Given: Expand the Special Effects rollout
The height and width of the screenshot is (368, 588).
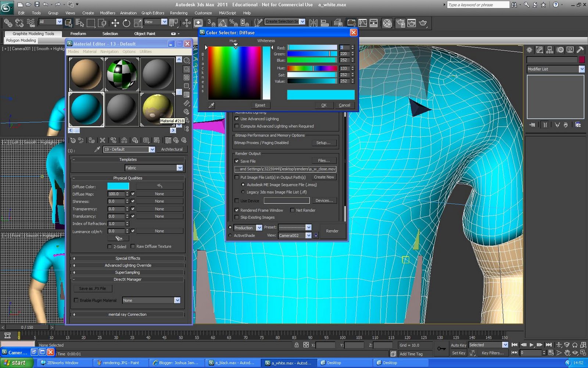Looking at the screenshot, I should (x=128, y=258).
